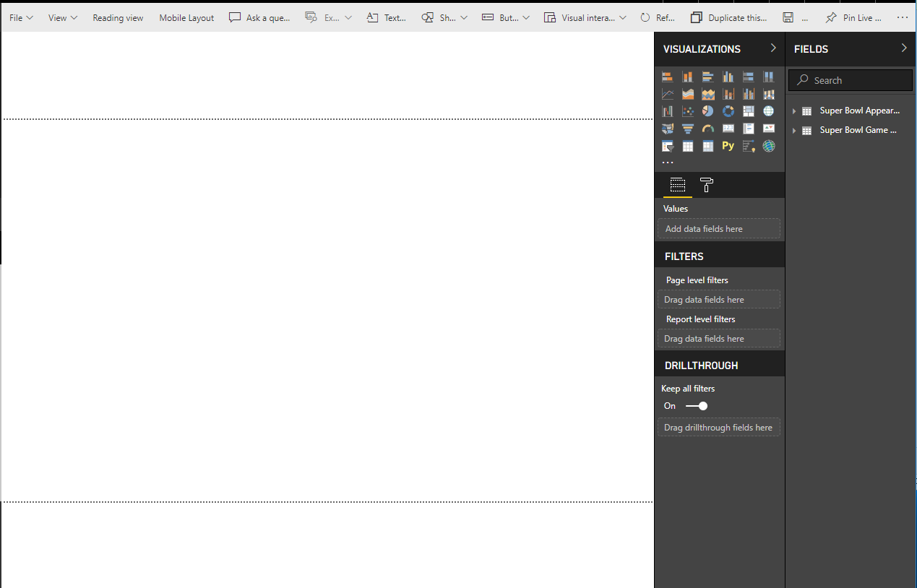Select the stacked bar chart visualization
The width and height of the screenshot is (917, 588).
(668, 77)
